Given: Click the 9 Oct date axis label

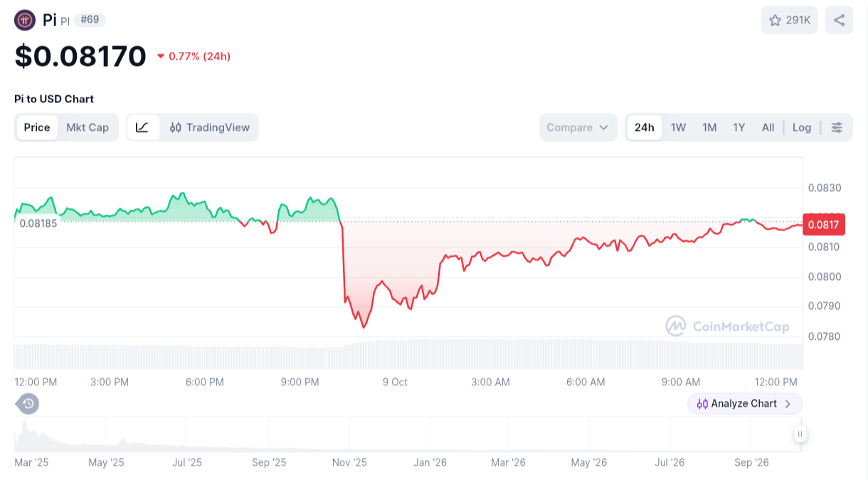Looking at the screenshot, I should pyautogui.click(x=395, y=382).
